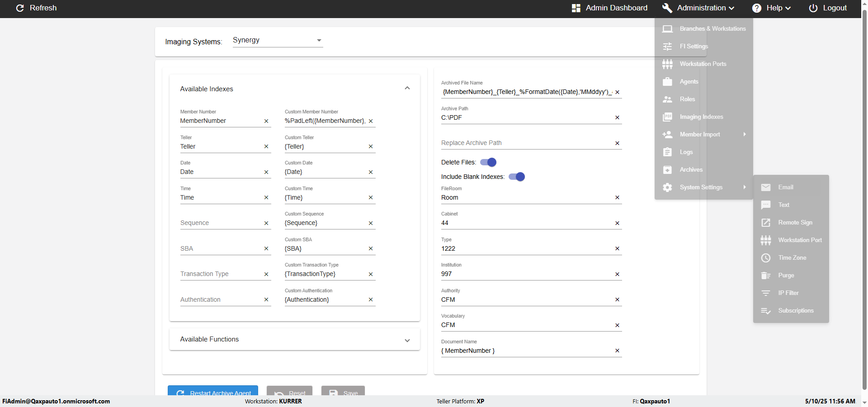Click the Refresh icon in top bar
The image size is (868, 407).
pos(20,8)
